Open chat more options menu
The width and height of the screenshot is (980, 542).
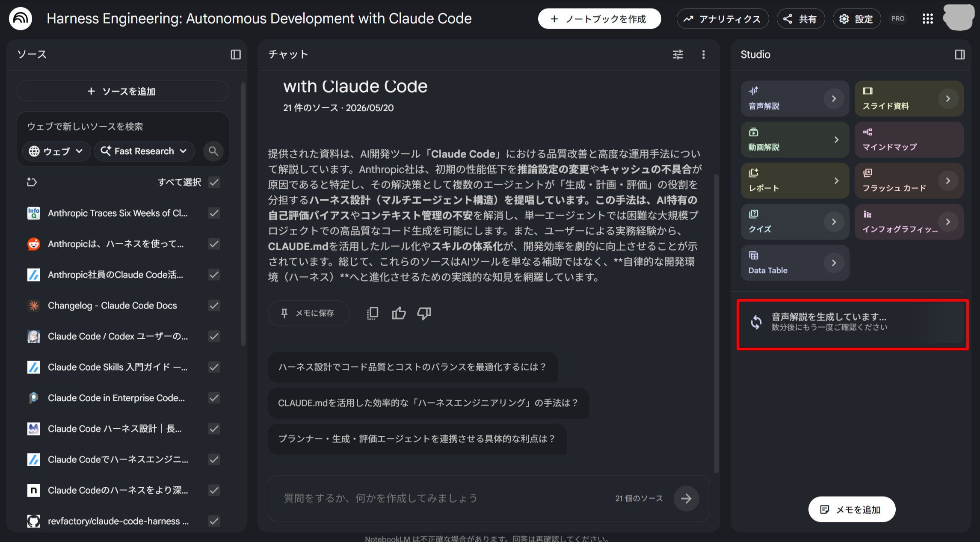703,54
